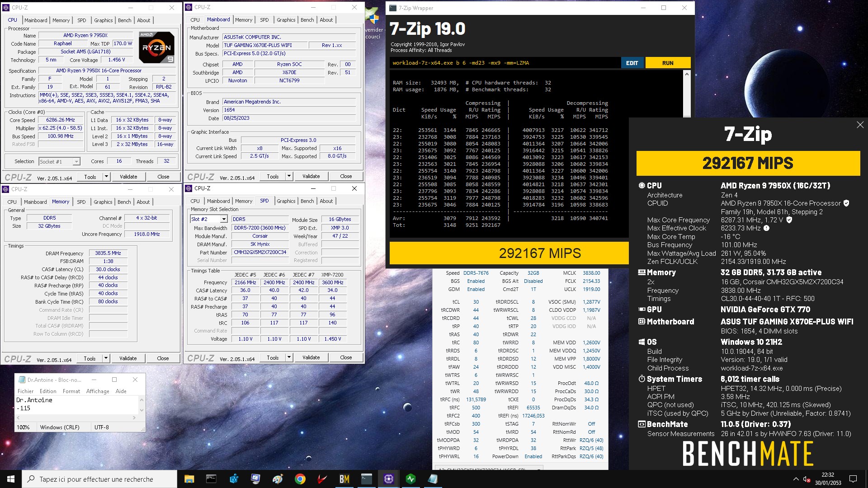Click the CPU chip icon in BenchMate panel

642,186
